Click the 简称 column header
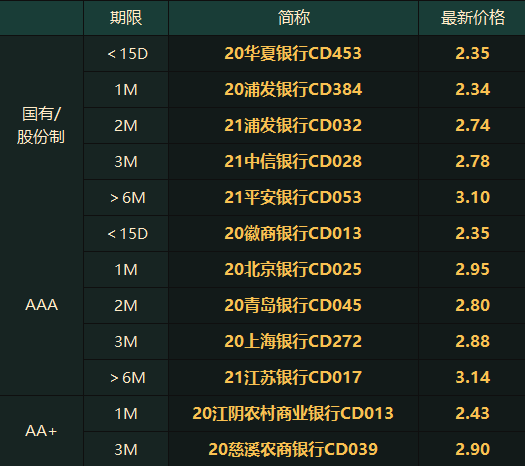Screen dimensions: 525x466 click(294, 17)
